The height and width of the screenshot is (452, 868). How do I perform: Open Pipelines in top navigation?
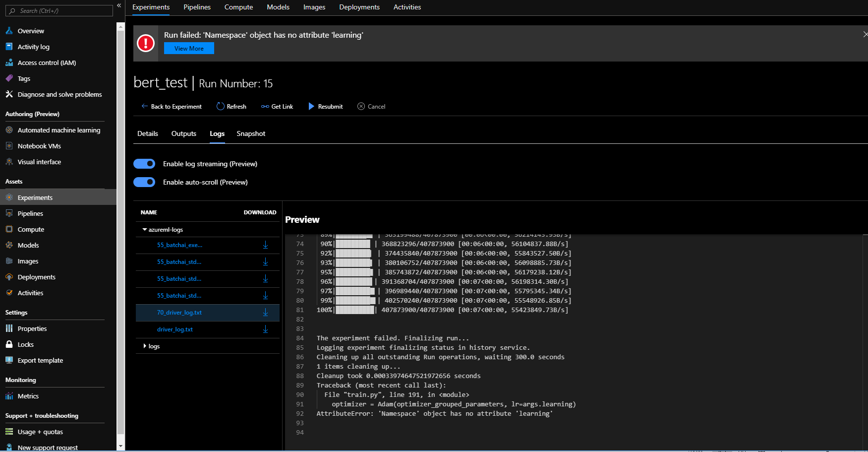(197, 7)
